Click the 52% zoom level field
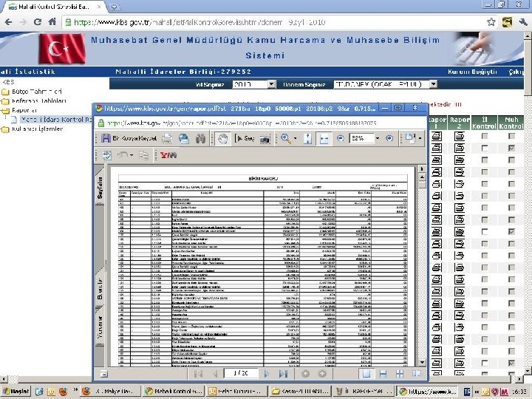 click(361, 138)
